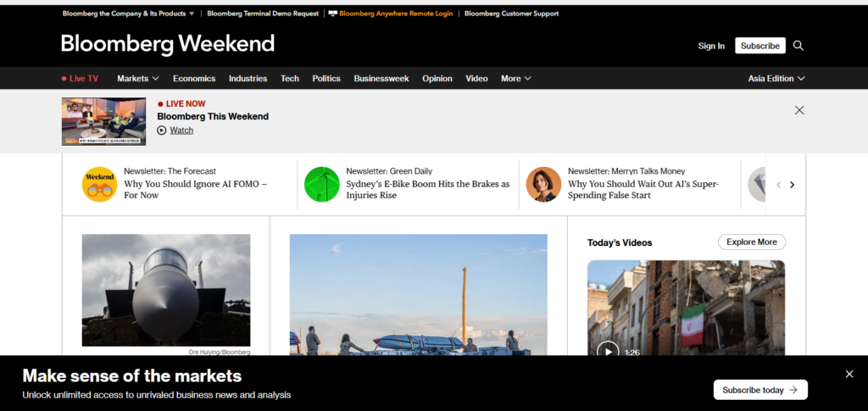The height and width of the screenshot is (411, 868).
Task: Open the damaged building video thumbnail
Action: tap(687, 308)
